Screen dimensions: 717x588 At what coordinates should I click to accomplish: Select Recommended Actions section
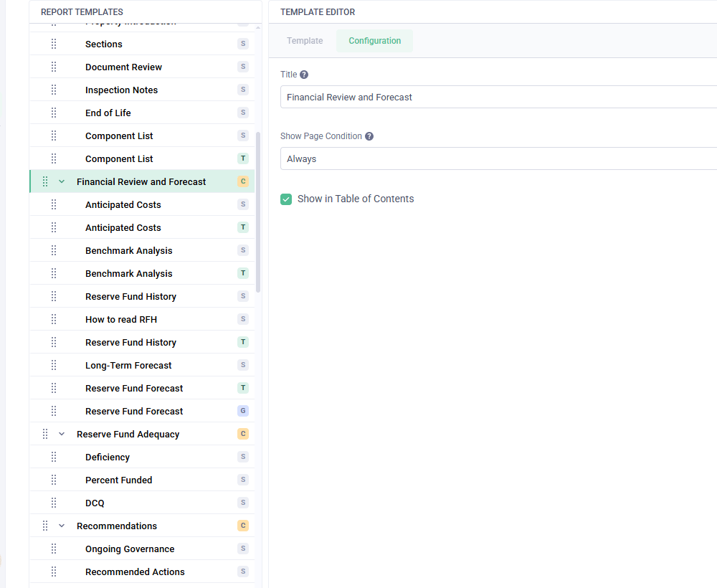coord(142,572)
